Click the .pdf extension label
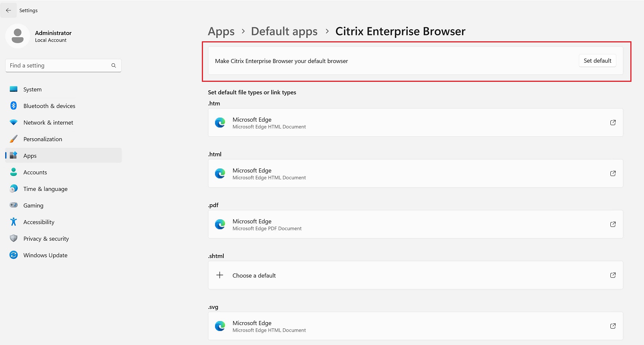Viewport: 644px width, 345px height. pyautogui.click(x=213, y=205)
